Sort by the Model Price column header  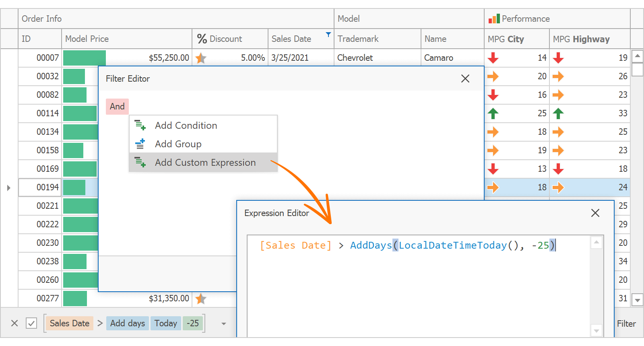[127, 39]
